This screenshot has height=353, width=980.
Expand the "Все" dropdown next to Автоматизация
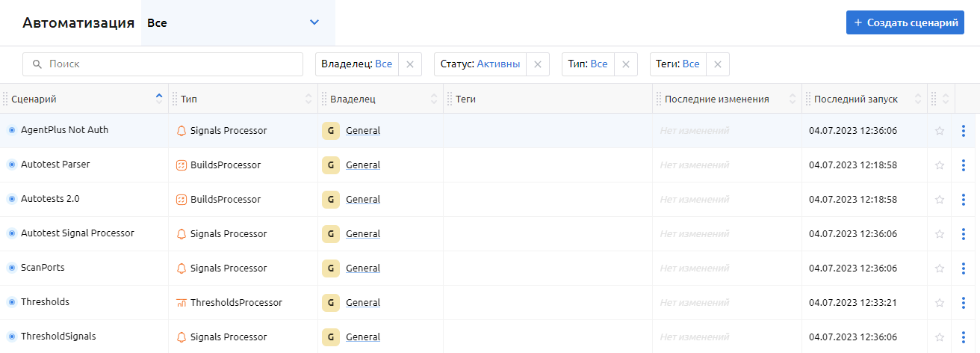coord(238,23)
